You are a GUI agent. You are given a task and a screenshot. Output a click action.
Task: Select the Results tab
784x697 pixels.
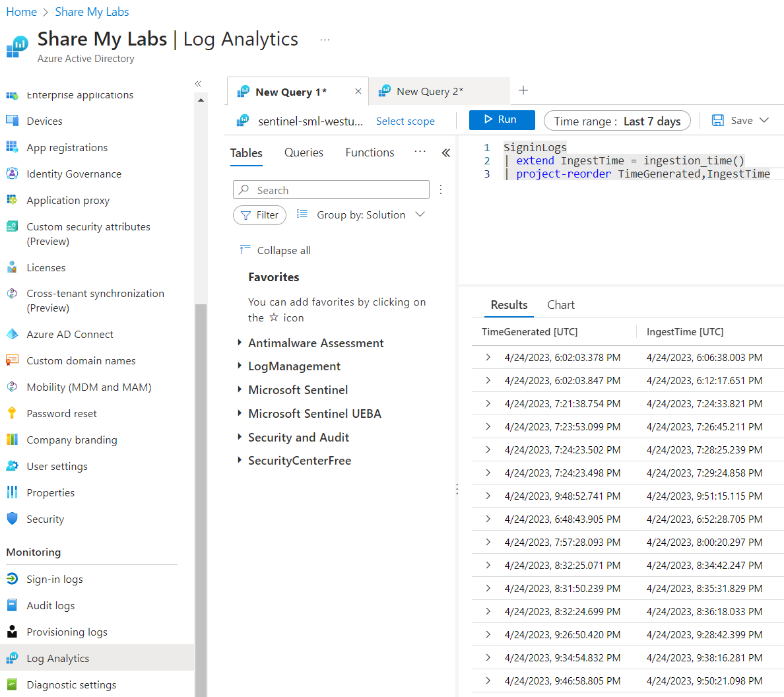coord(509,305)
